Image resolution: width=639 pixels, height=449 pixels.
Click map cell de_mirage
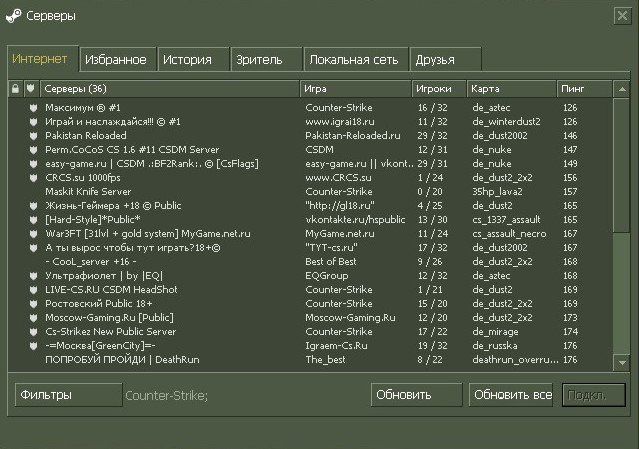click(495, 332)
